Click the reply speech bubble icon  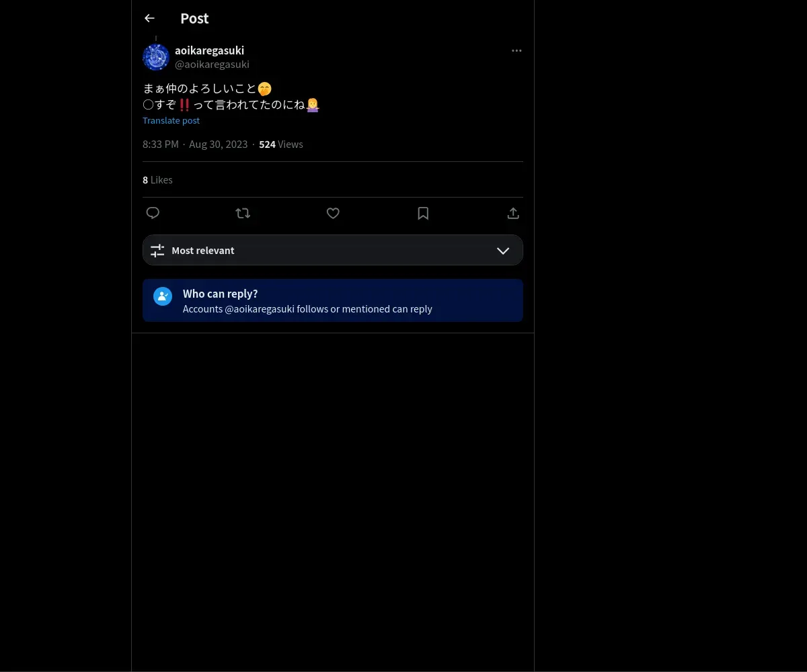click(153, 213)
